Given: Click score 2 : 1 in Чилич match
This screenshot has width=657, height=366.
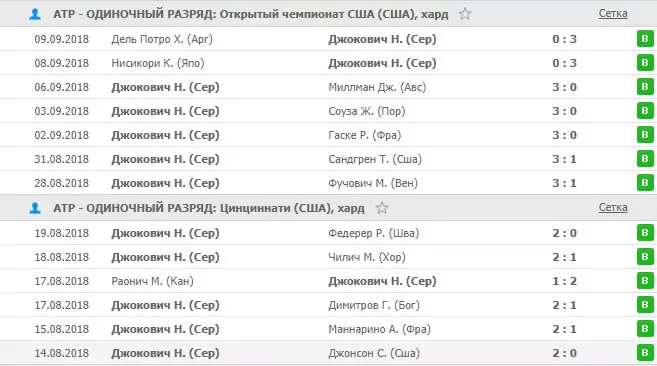Looking at the screenshot, I should [x=564, y=257].
